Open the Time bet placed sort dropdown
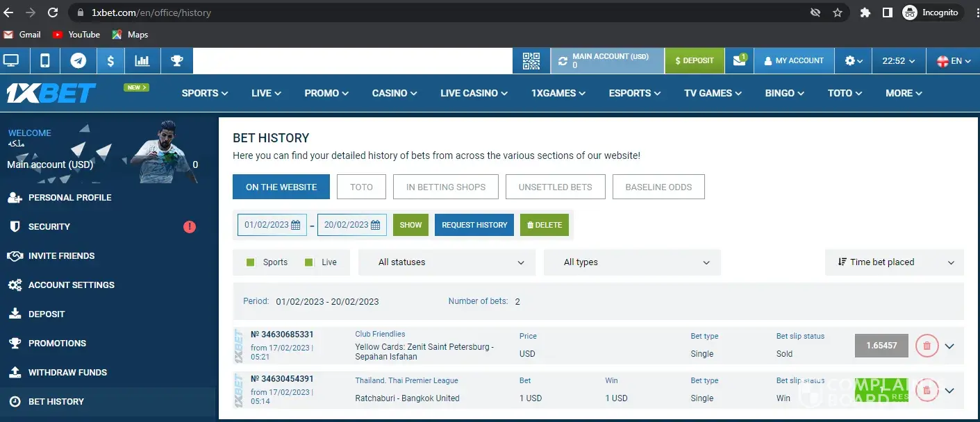980x422 pixels. click(894, 262)
